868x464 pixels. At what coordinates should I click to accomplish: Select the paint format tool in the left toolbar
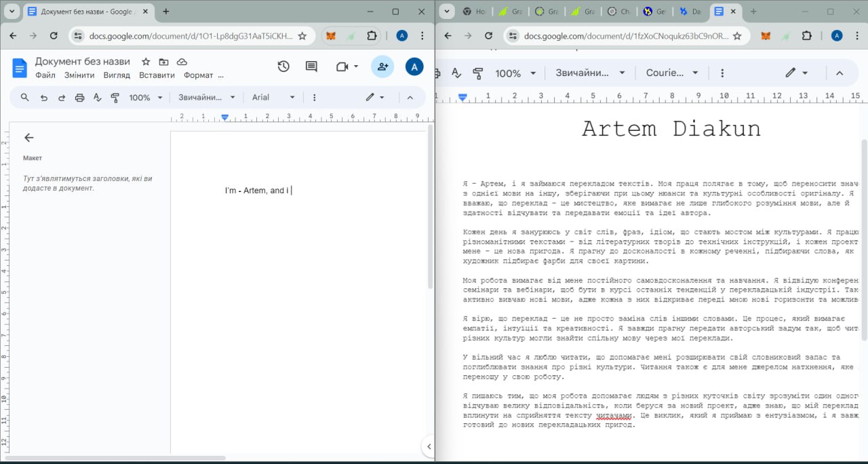tap(115, 98)
